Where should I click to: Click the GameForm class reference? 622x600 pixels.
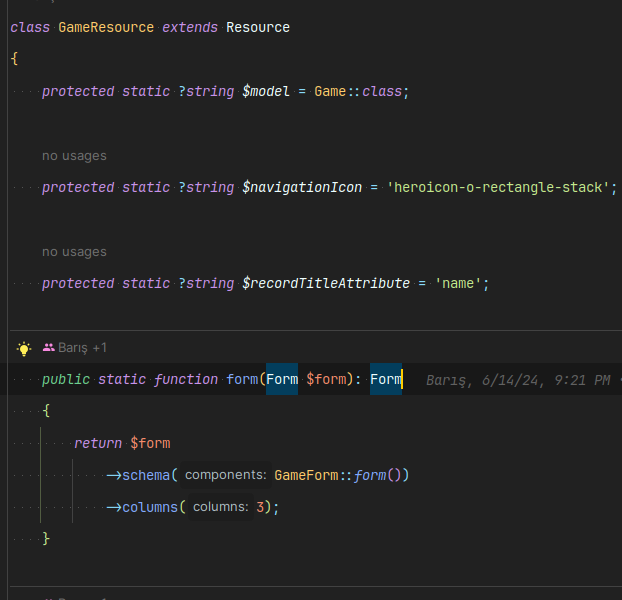click(x=306, y=475)
